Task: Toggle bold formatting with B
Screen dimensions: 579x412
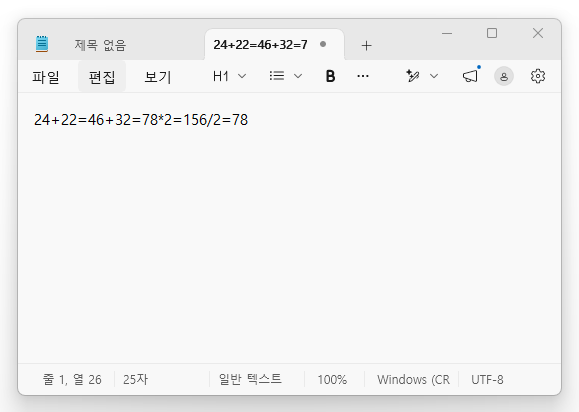Action: point(330,76)
